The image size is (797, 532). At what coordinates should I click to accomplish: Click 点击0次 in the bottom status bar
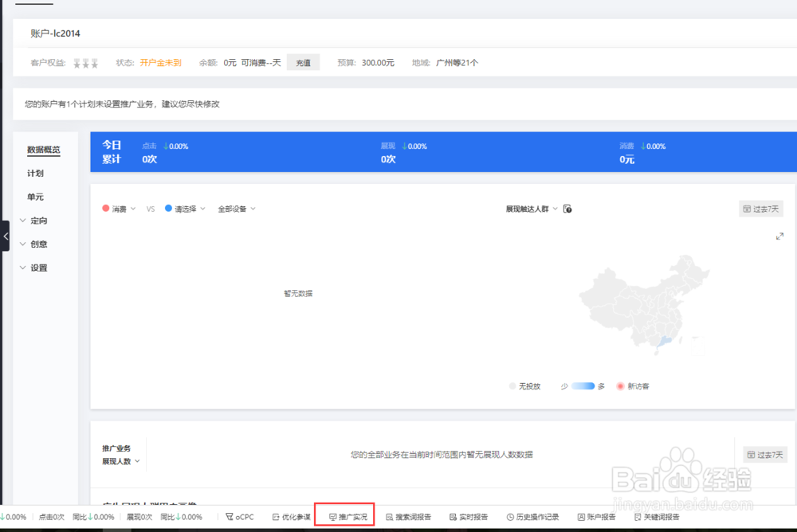(x=51, y=517)
